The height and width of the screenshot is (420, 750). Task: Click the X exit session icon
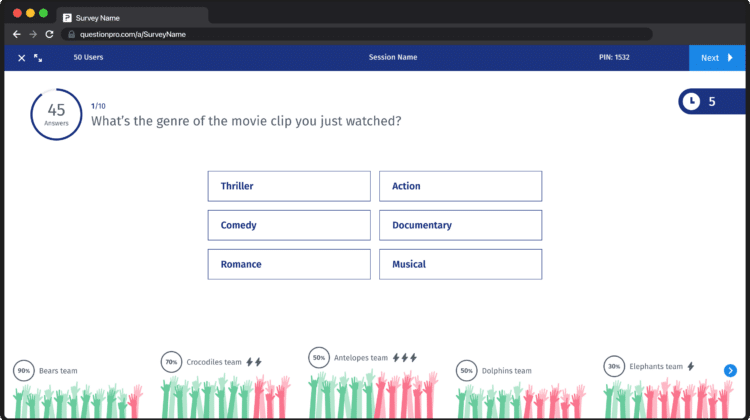coord(21,58)
